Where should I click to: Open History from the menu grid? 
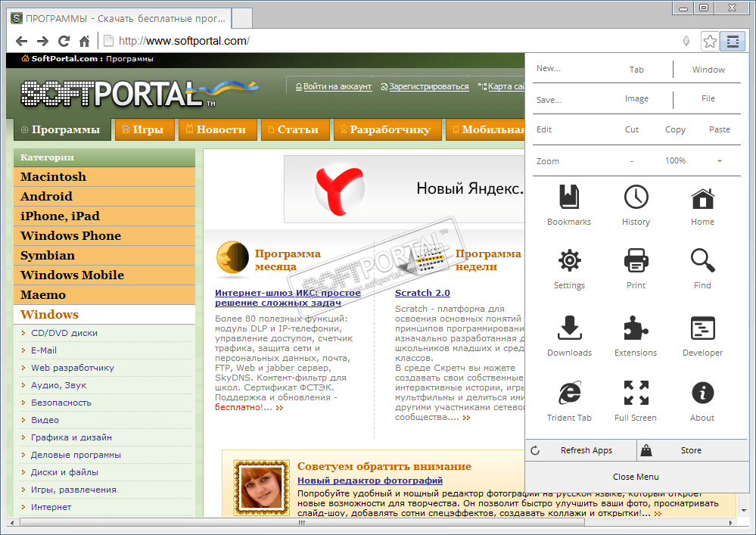[x=636, y=205]
